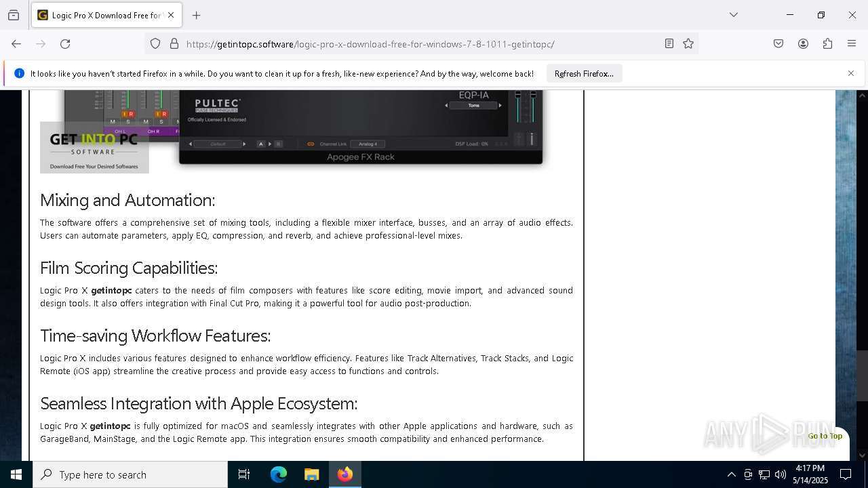Viewport: 868px width, 488px height.
Task: Click the Go to Top link
Action: point(825,436)
